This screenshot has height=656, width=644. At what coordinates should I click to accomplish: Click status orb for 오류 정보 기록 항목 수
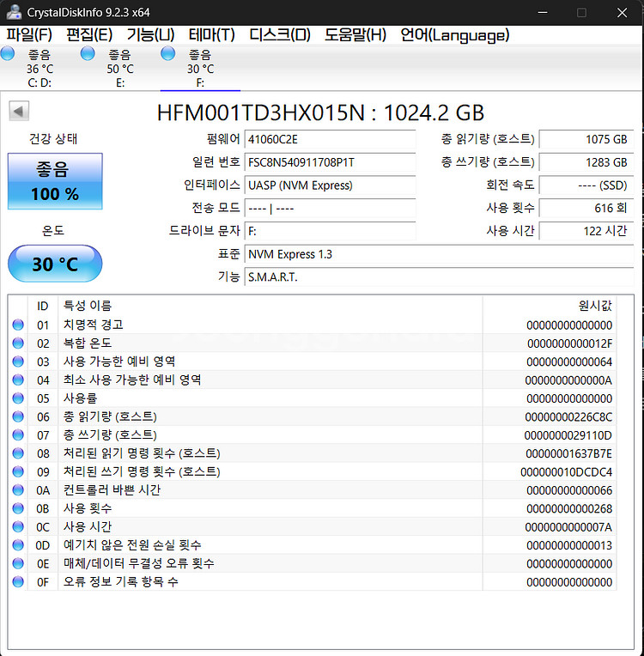pyautogui.click(x=18, y=582)
